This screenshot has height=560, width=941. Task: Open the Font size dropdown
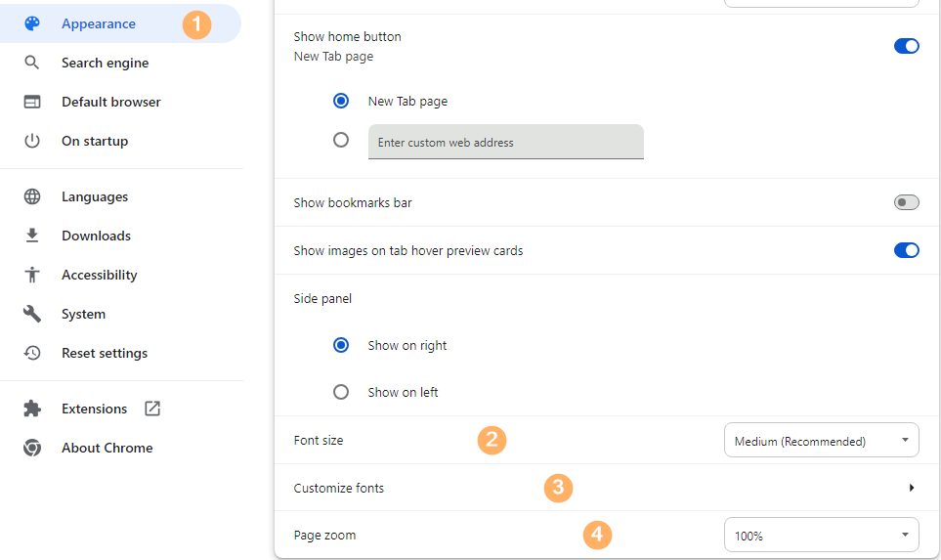point(821,441)
